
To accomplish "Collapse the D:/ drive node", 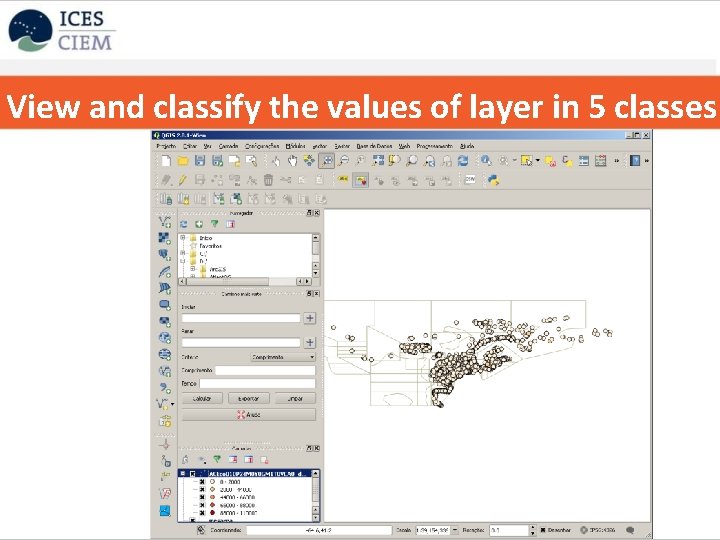I will point(183,261).
